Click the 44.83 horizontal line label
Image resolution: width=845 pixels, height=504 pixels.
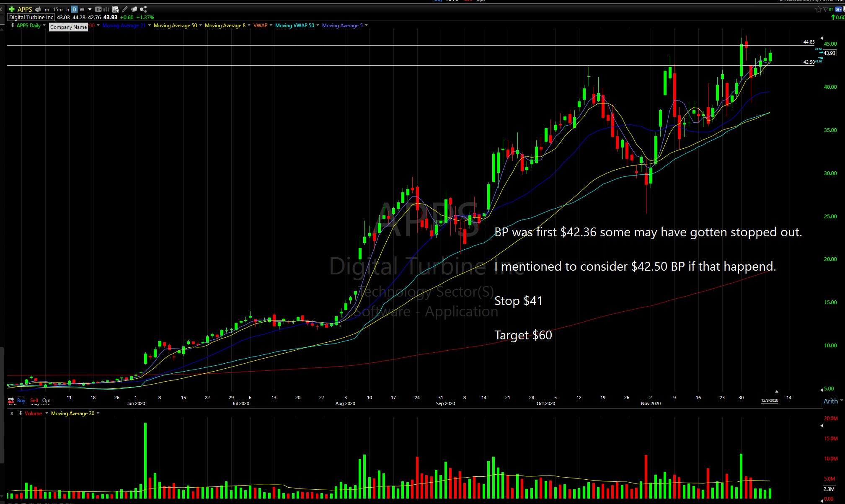click(x=809, y=42)
